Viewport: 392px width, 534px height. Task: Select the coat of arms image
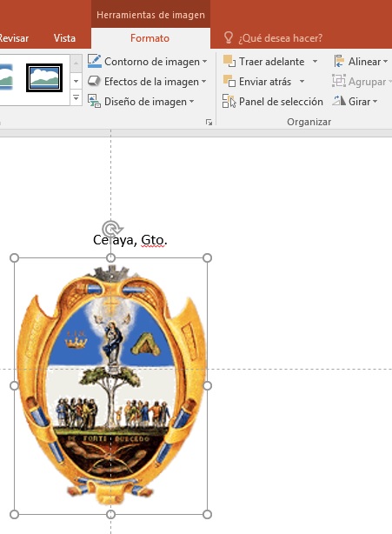pyautogui.click(x=111, y=386)
